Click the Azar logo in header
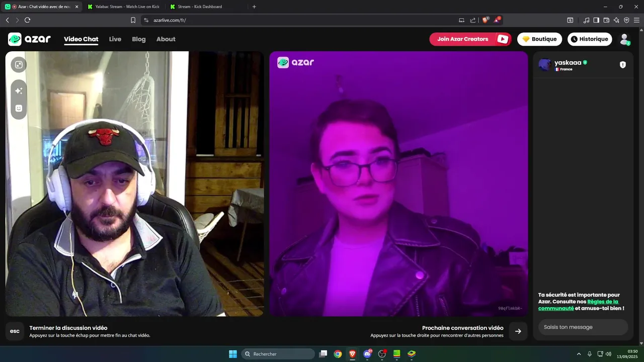644x362 pixels. tap(29, 39)
